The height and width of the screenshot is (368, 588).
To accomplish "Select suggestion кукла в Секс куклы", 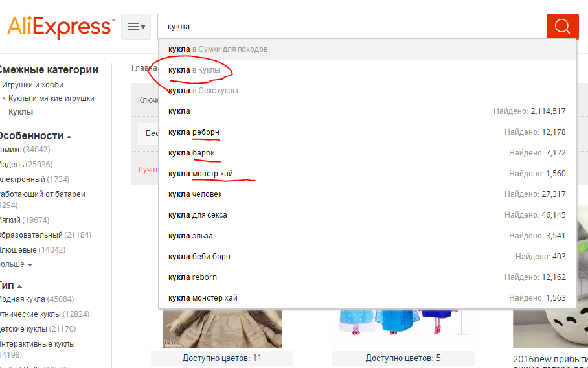I will pyautogui.click(x=367, y=91).
